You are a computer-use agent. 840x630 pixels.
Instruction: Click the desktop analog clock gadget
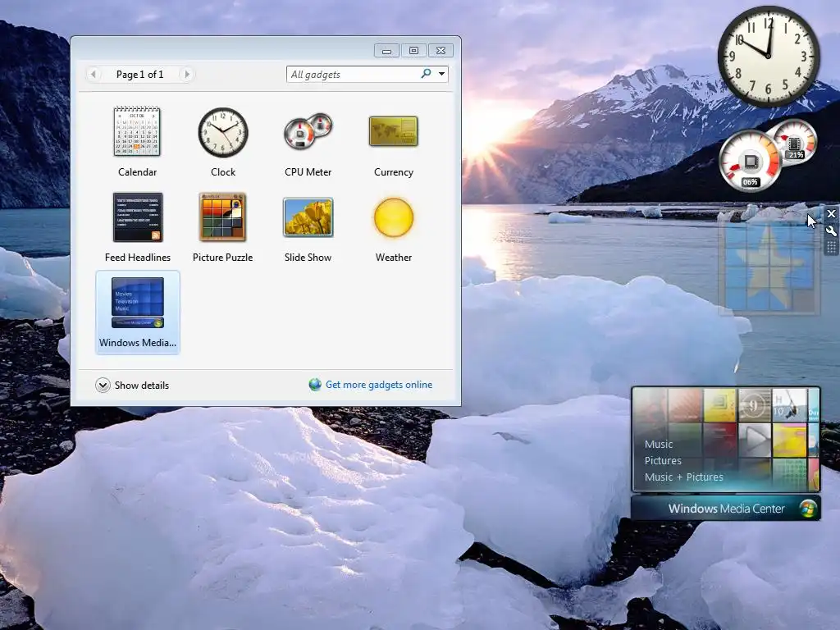pos(768,56)
